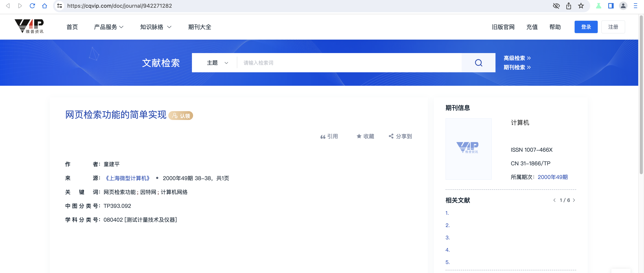Click the bookmark star in the address bar
This screenshot has width=644, height=273.
(580, 6)
